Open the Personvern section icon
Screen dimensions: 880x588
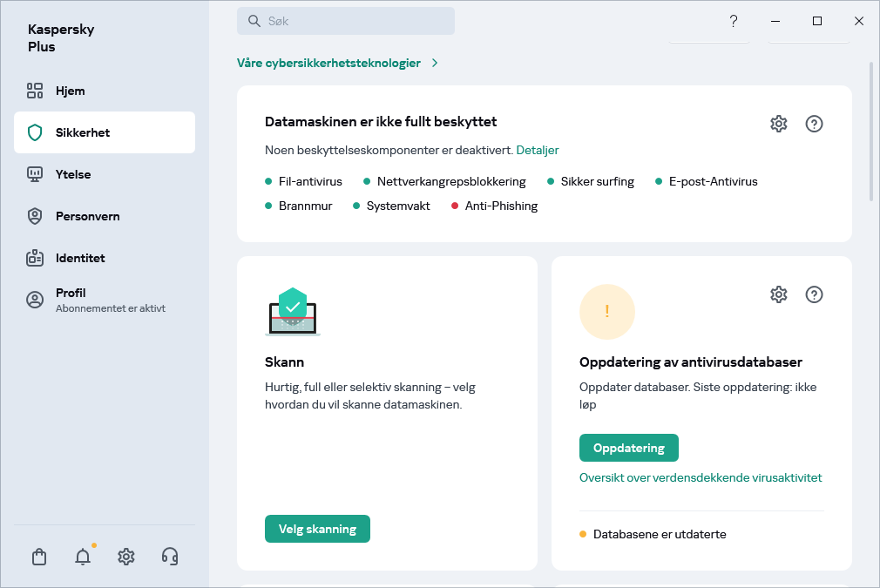tap(35, 216)
